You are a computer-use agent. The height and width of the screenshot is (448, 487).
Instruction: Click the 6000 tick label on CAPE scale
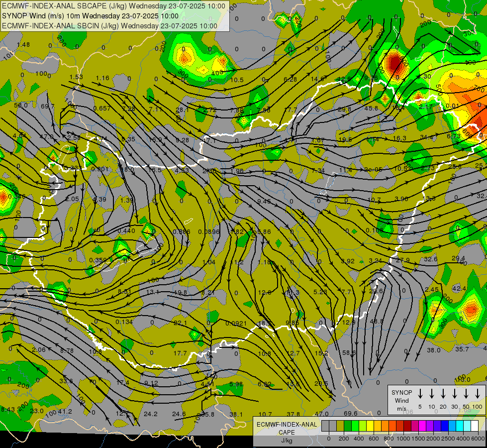point(478,439)
